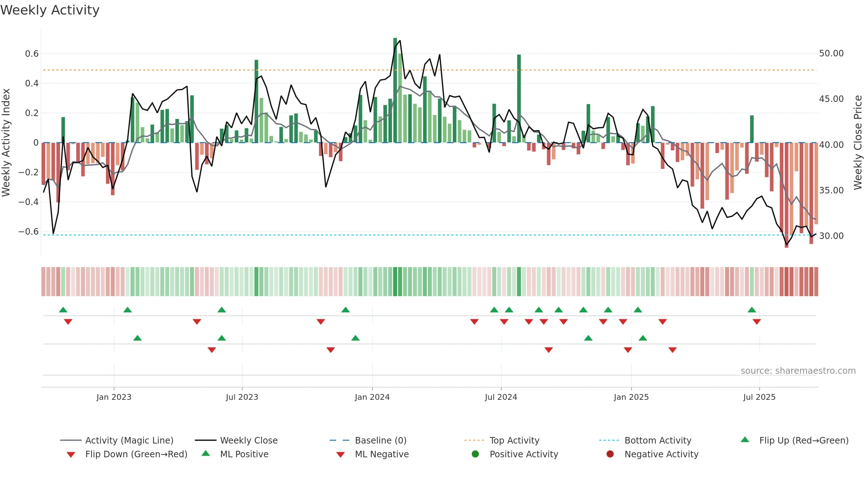The width and height of the screenshot is (868, 488).
Task: Click the 50.00 price axis tick
Action: [x=831, y=53]
